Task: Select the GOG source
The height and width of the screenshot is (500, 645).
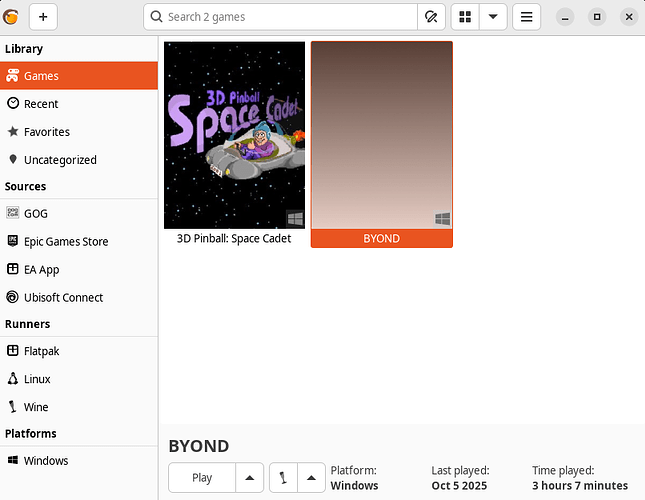Action: click(36, 214)
